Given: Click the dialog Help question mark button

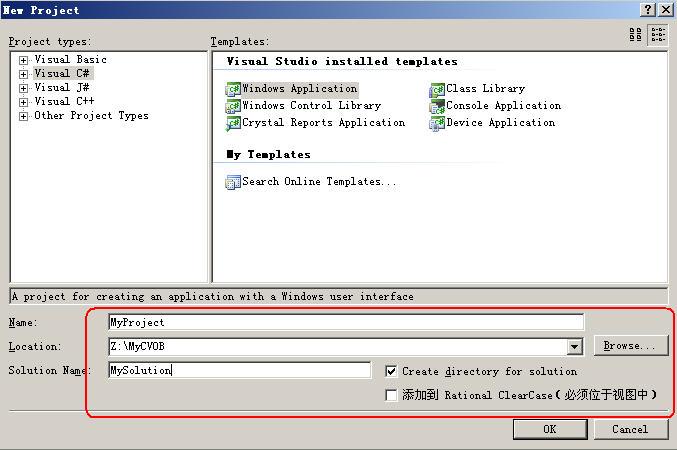Looking at the screenshot, I should (x=647, y=10).
